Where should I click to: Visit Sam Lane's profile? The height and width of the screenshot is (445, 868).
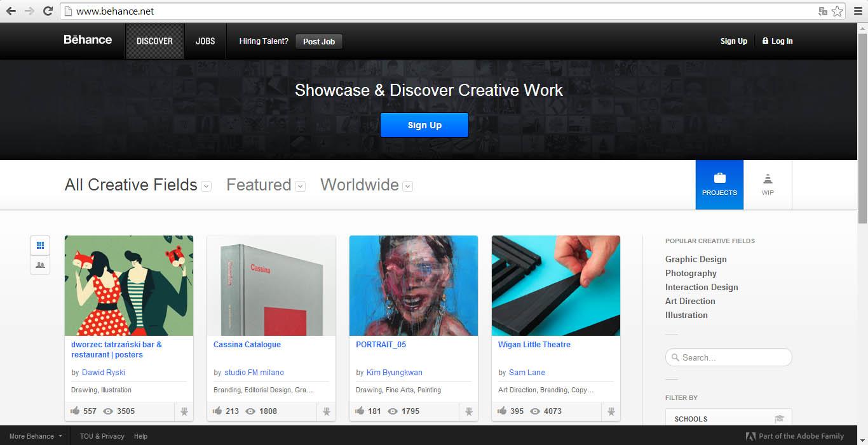pyautogui.click(x=527, y=373)
